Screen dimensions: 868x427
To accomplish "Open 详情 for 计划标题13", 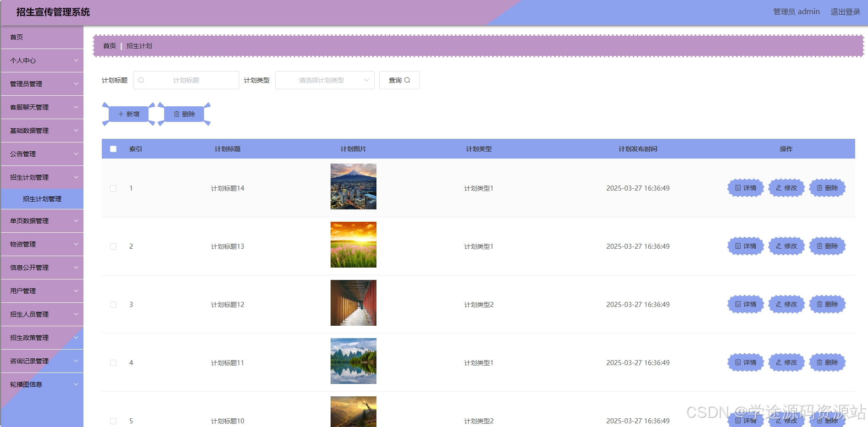I will (746, 246).
